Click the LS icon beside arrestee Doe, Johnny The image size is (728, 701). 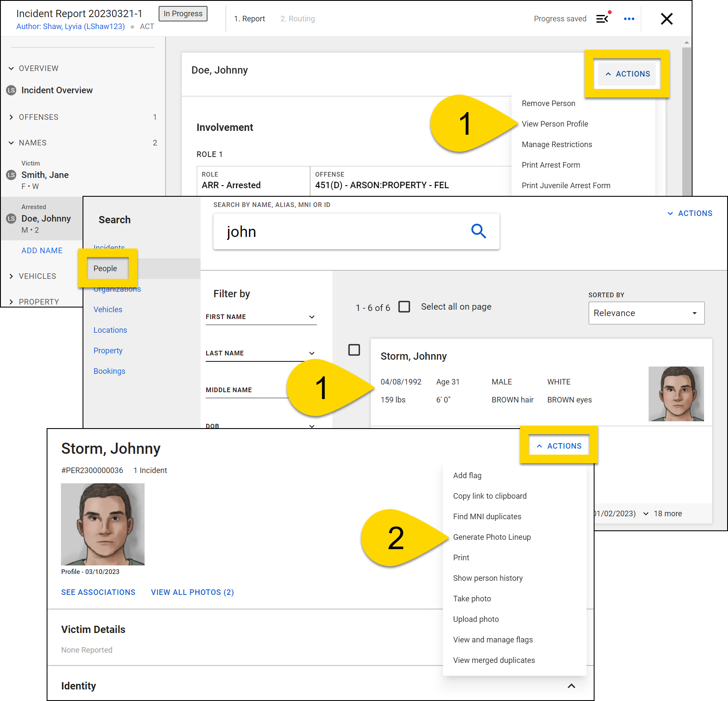coord(12,219)
